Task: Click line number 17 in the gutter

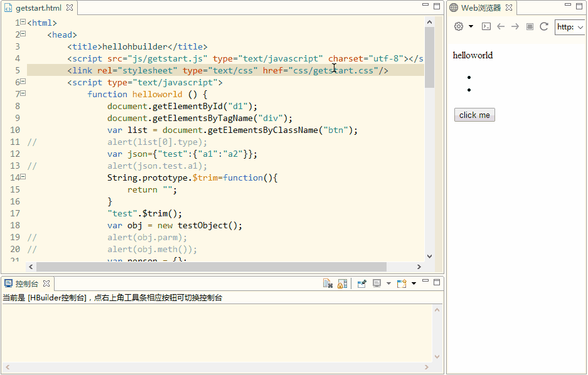Action: coord(15,214)
